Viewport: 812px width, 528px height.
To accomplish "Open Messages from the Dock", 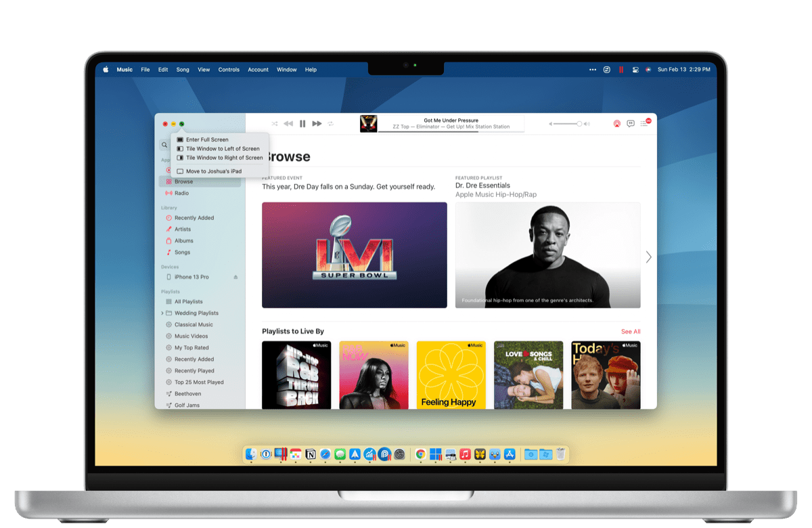I will [340, 454].
